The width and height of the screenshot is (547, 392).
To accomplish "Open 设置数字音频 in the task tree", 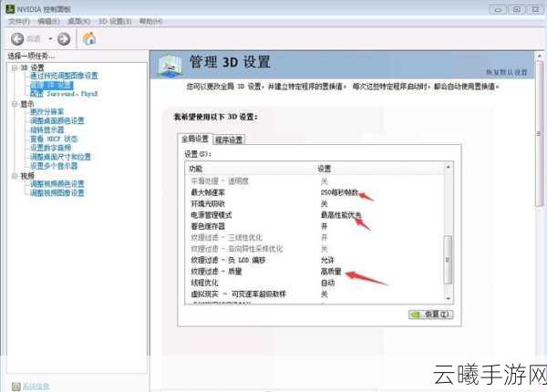I will click(x=50, y=148).
